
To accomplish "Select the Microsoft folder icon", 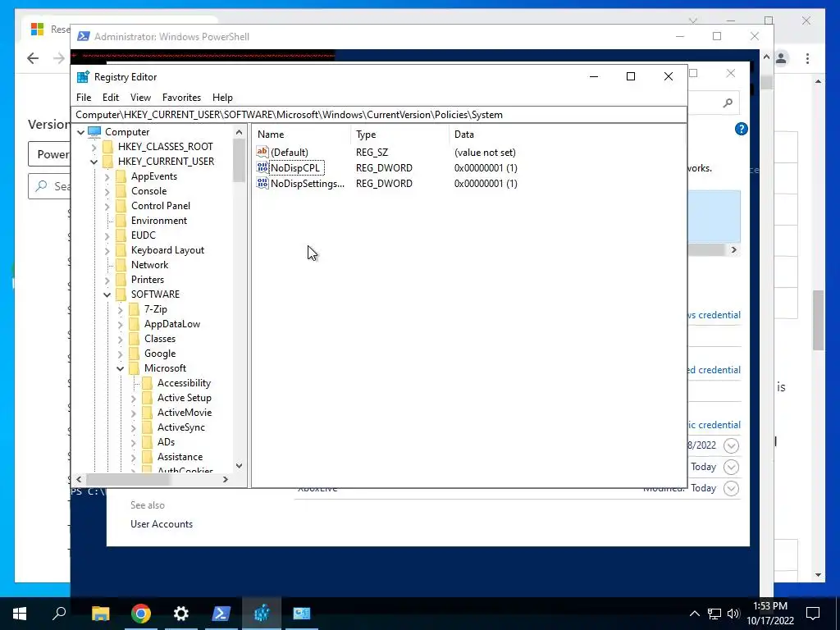I will [x=135, y=368].
